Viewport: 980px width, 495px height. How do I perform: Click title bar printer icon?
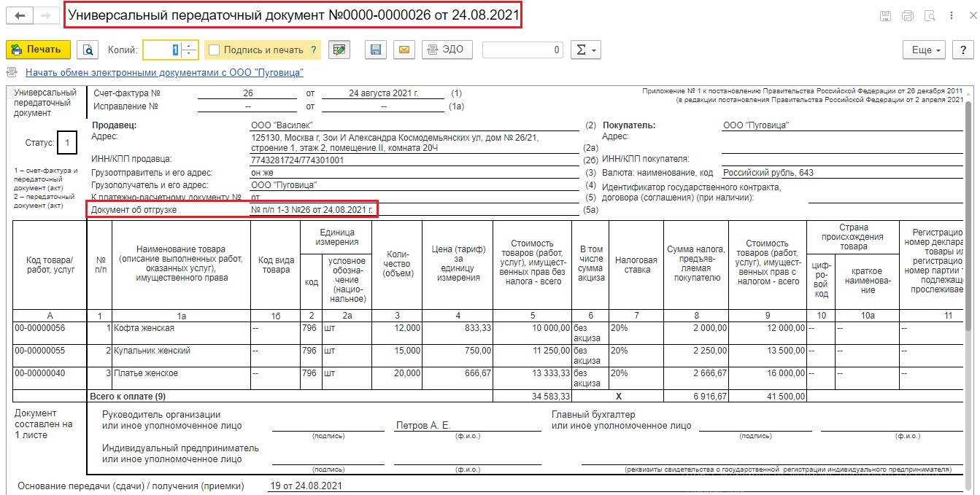tap(908, 15)
